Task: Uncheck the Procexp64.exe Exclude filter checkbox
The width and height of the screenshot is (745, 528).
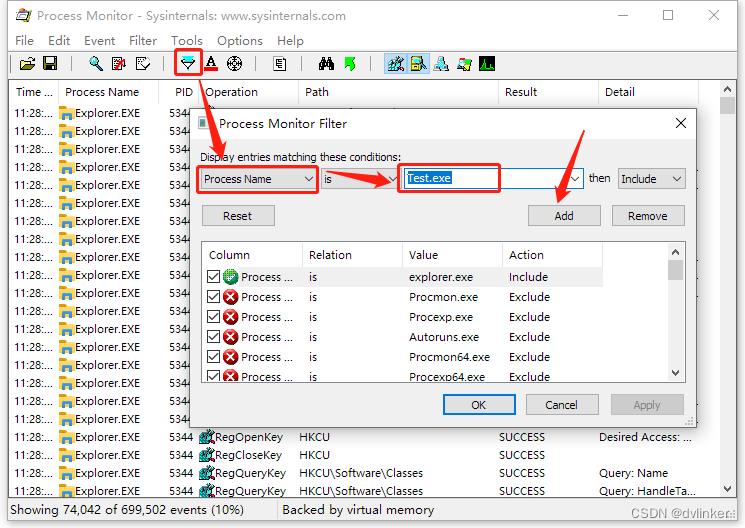Action: 213,376
